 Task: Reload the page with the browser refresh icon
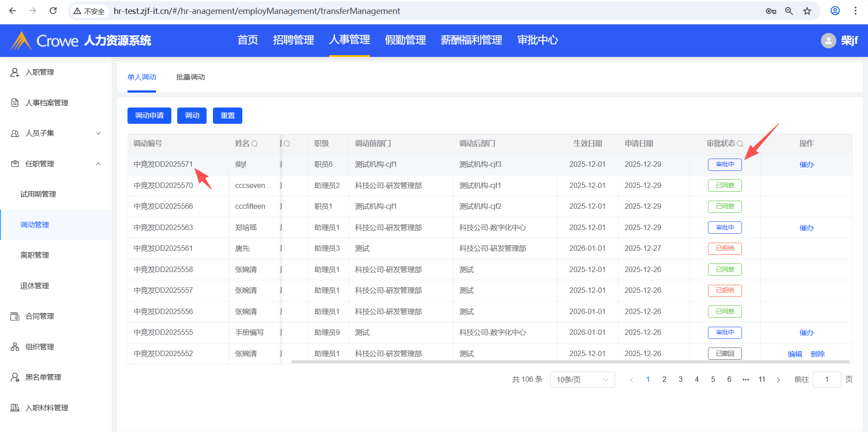pos(53,11)
